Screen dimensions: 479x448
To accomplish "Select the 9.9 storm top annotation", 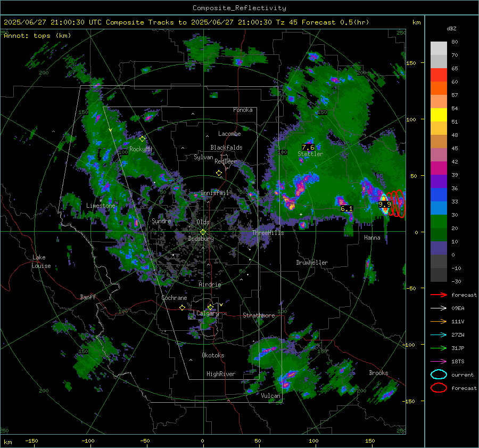I will pos(385,204).
